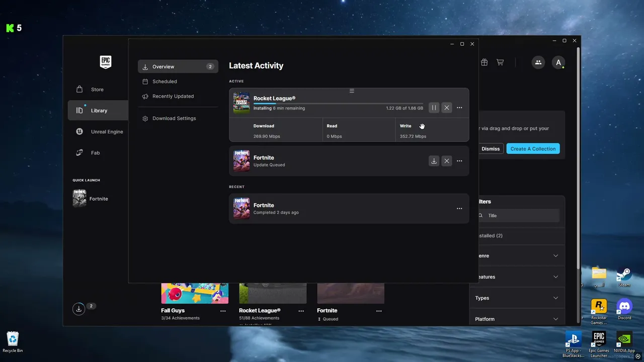Open the gift icon in the launcher header

click(x=484, y=62)
